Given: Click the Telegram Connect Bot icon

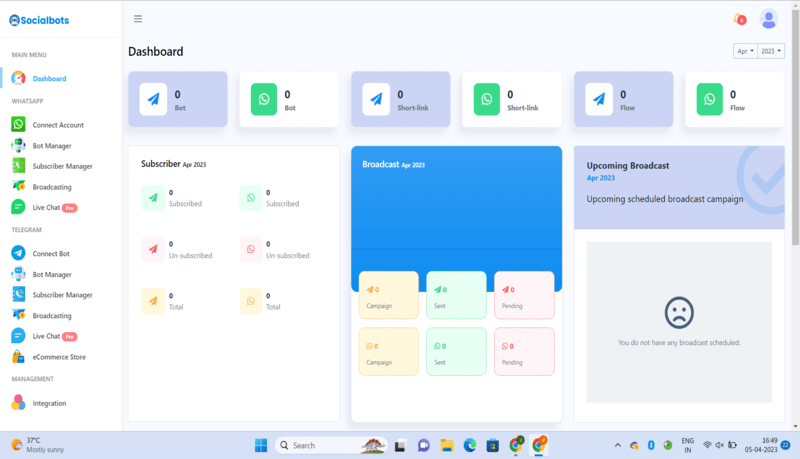Looking at the screenshot, I should [x=18, y=253].
